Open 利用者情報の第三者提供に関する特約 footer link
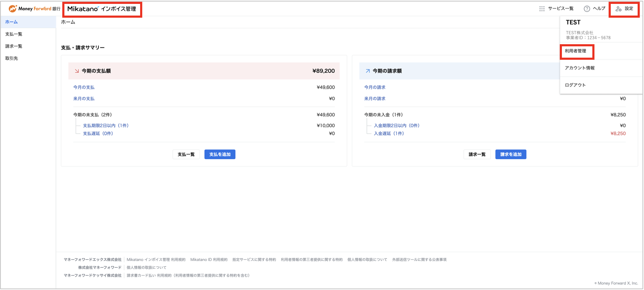The height and width of the screenshot is (290, 644). 312,260
